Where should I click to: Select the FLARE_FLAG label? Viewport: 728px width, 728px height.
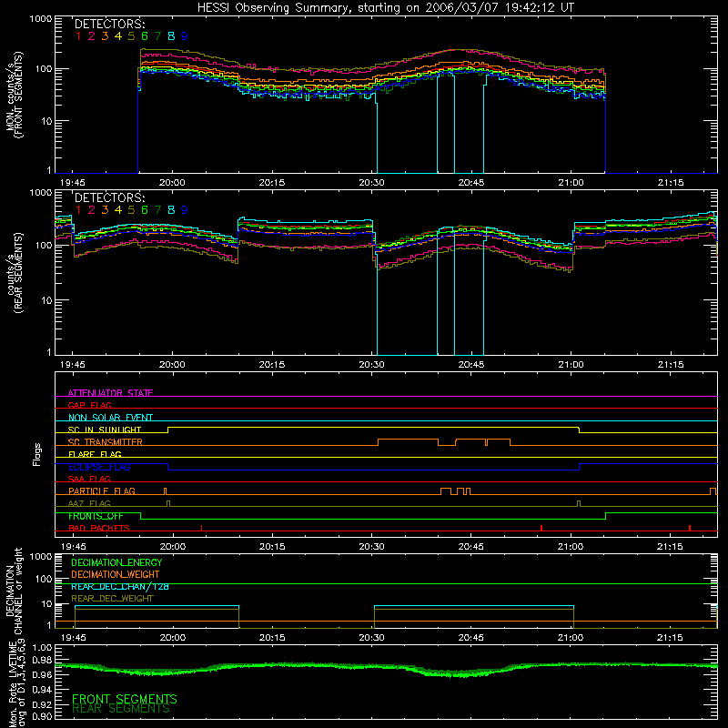pyautogui.click(x=95, y=454)
